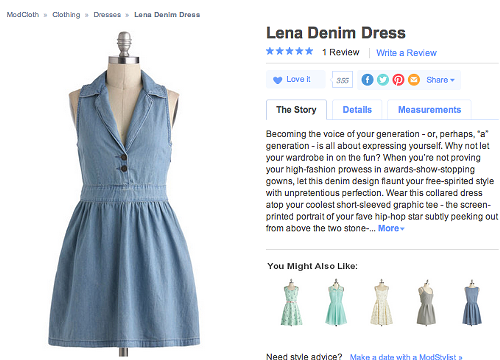
Task: Open the 1 Review link
Action: pos(341,52)
